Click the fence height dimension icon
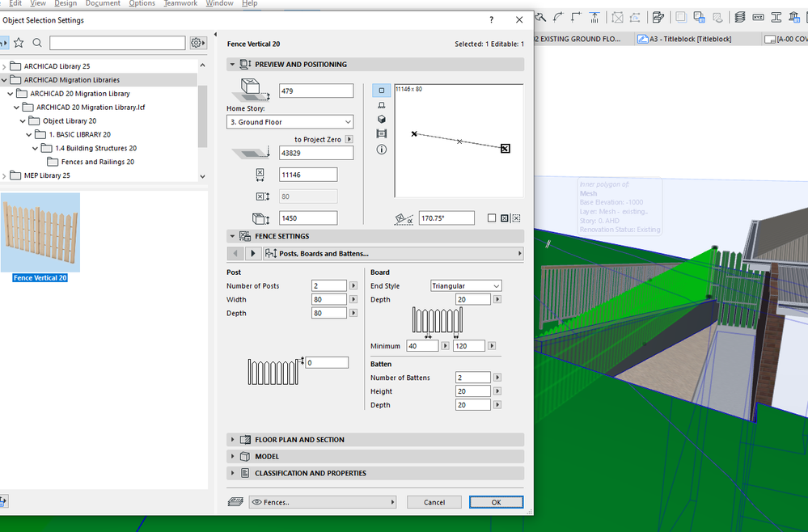 click(x=260, y=218)
